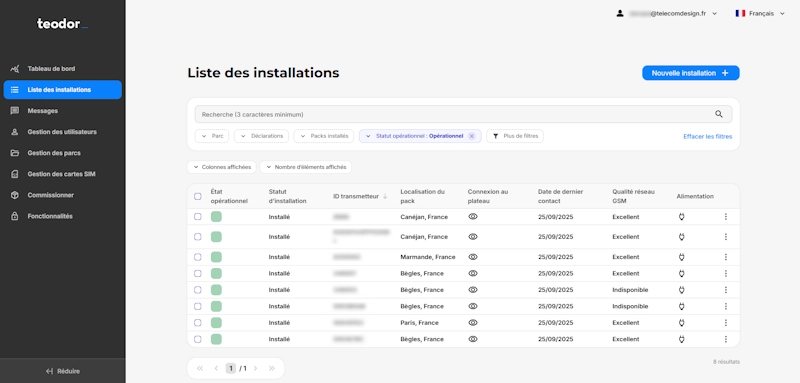This screenshot has height=383, width=800.
Task: Check the Marmande, France row checkbox
Action: [x=198, y=257]
